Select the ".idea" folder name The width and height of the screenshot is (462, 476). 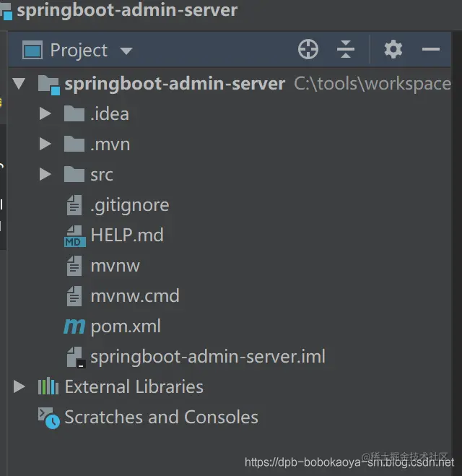[110, 114]
